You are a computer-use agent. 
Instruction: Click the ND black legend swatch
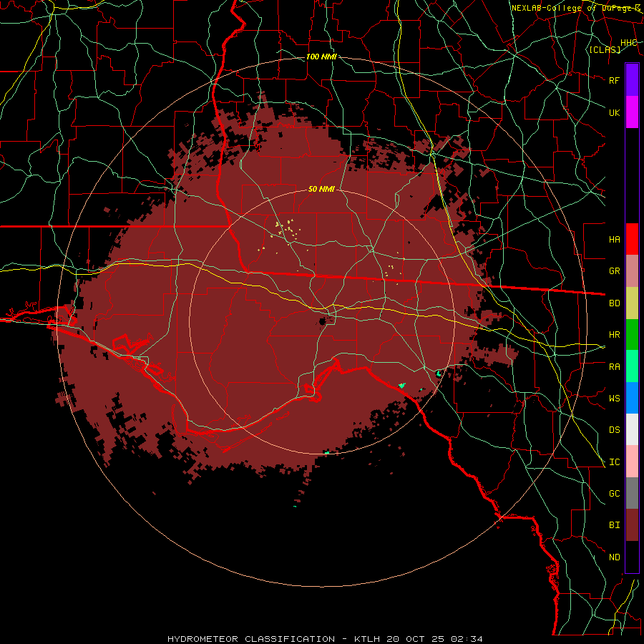pyautogui.click(x=632, y=557)
